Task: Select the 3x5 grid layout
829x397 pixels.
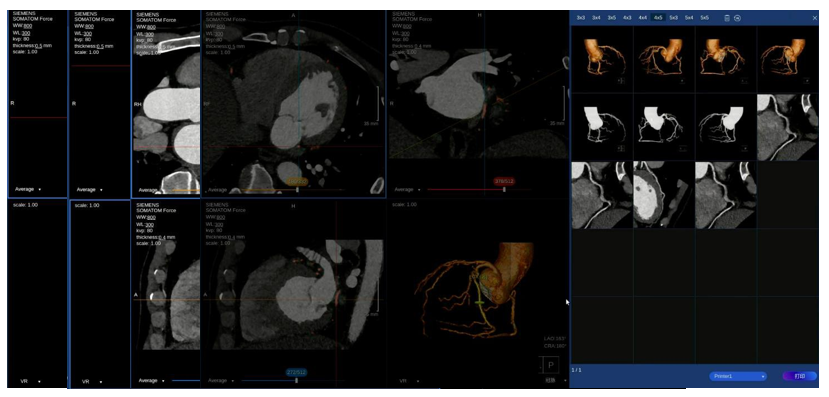Action: tap(612, 17)
